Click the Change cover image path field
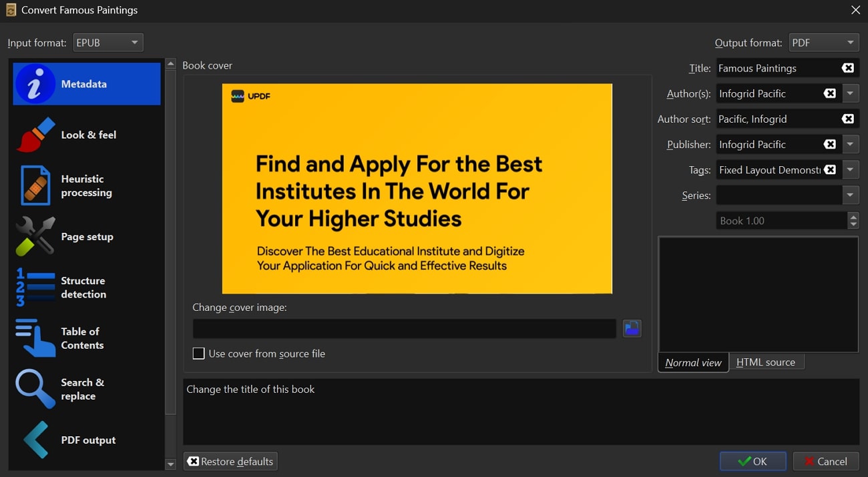Viewport: 868px width, 477px height. [404, 328]
